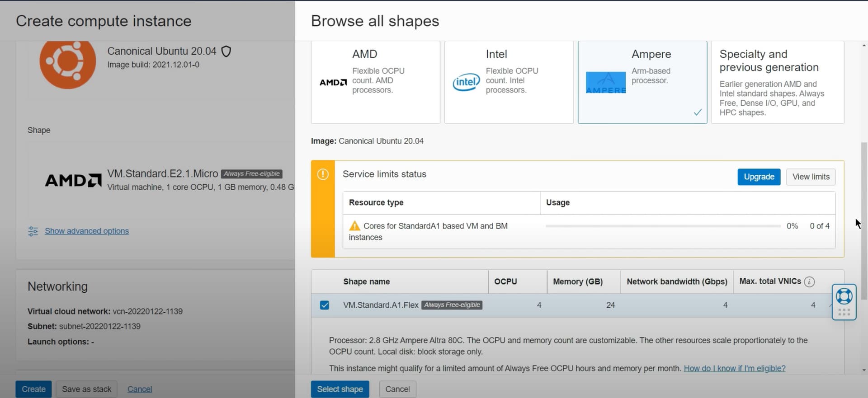The width and height of the screenshot is (868, 398).
Task: Open Max. total VNICs info icon
Action: point(810,281)
